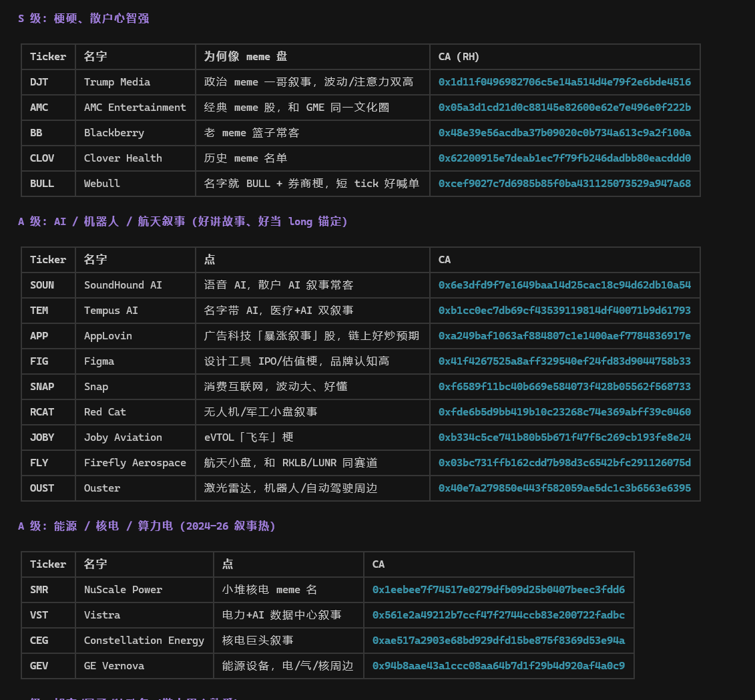Select the '小堆核电 meme 名' cell
This screenshot has width=755, height=700.
coord(288,590)
